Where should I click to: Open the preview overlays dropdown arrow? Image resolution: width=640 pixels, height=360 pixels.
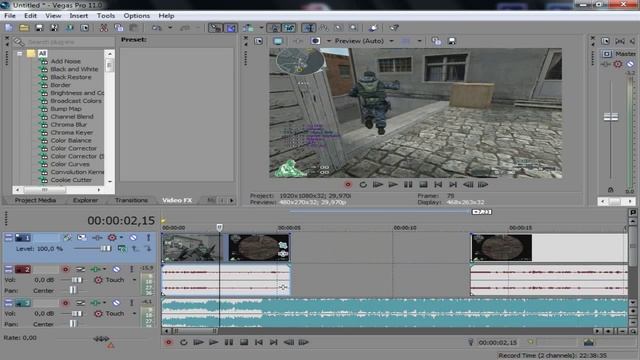coord(419,41)
